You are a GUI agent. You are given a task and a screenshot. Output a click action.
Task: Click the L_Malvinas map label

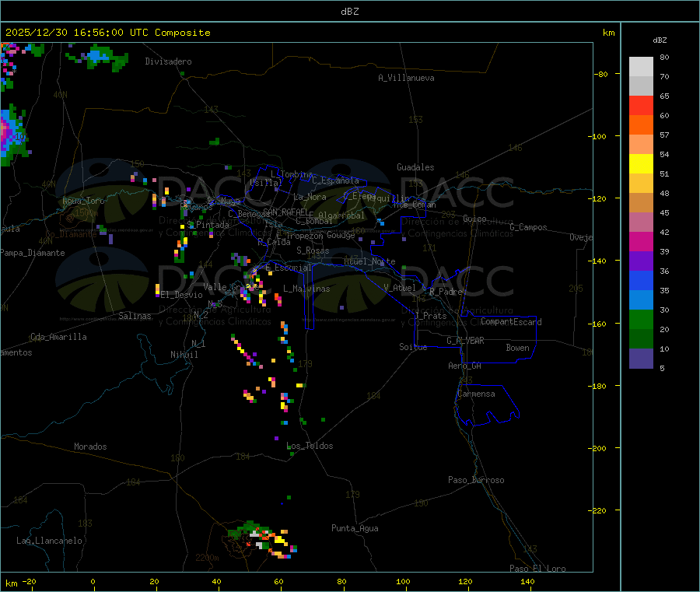click(306, 289)
